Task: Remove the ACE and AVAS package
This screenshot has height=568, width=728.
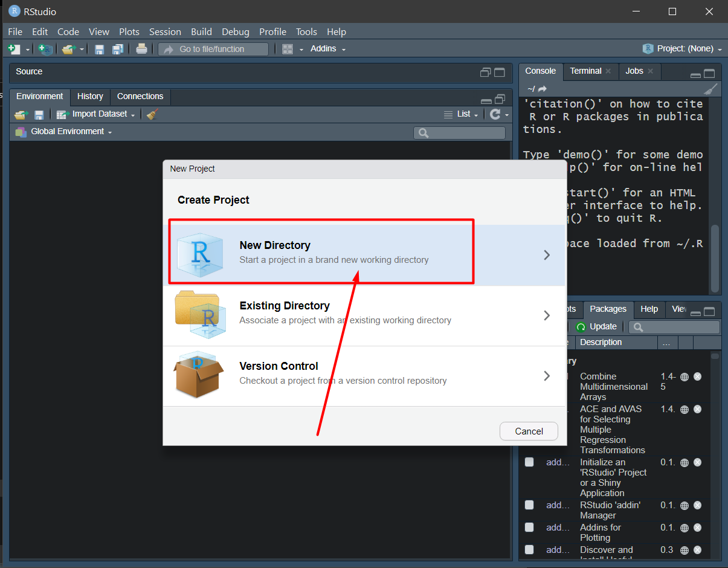Action: coord(697,409)
